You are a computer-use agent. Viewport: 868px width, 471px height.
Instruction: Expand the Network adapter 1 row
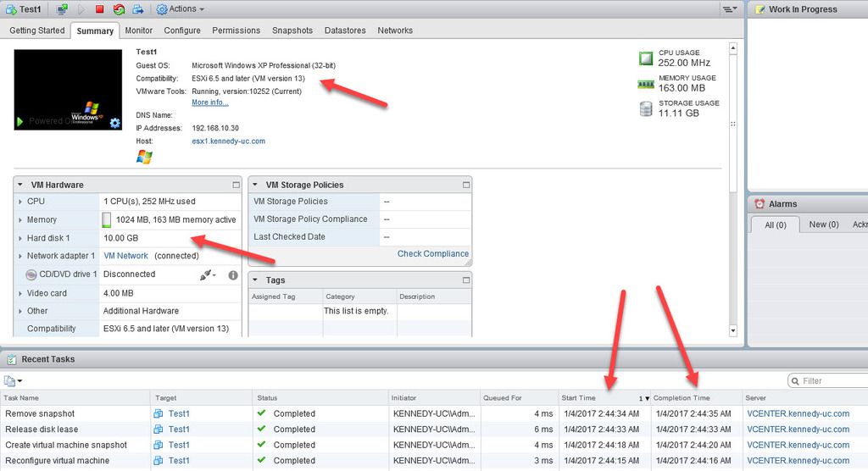pos(20,256)
